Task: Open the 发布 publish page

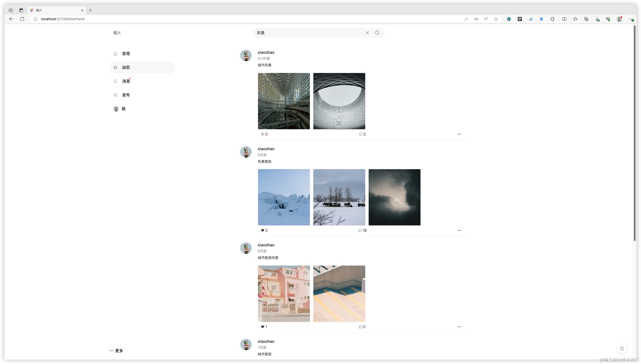Action: [x=126, y=95]
